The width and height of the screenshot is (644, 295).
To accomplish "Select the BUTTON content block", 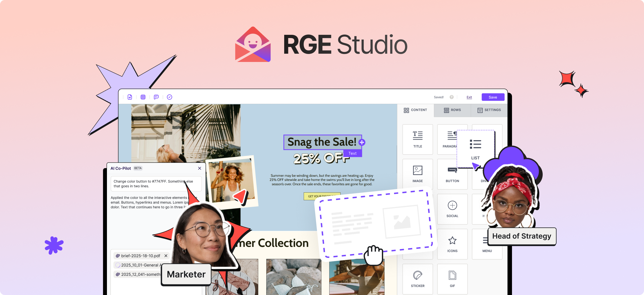I will pyautogui.click(x=452, y=174).
